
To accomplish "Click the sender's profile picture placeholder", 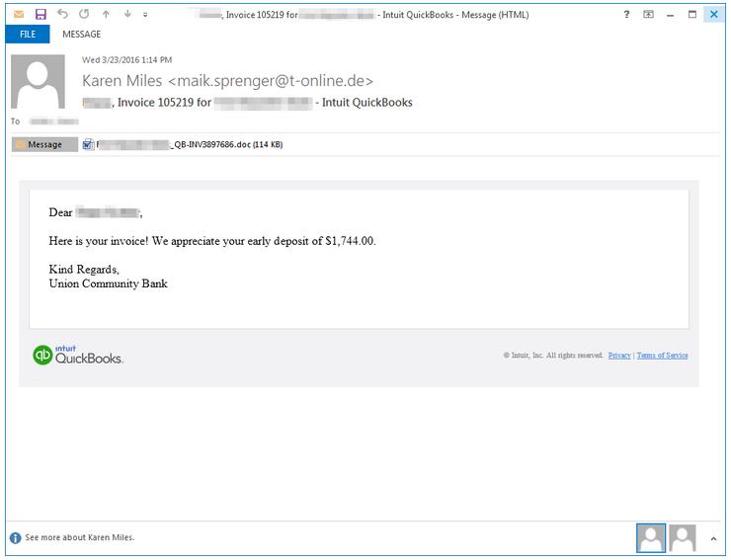I will 38,82.
